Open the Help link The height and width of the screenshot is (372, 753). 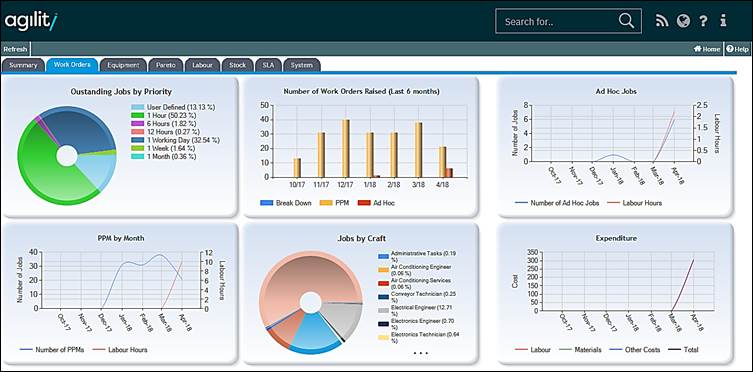coord(738,49)
